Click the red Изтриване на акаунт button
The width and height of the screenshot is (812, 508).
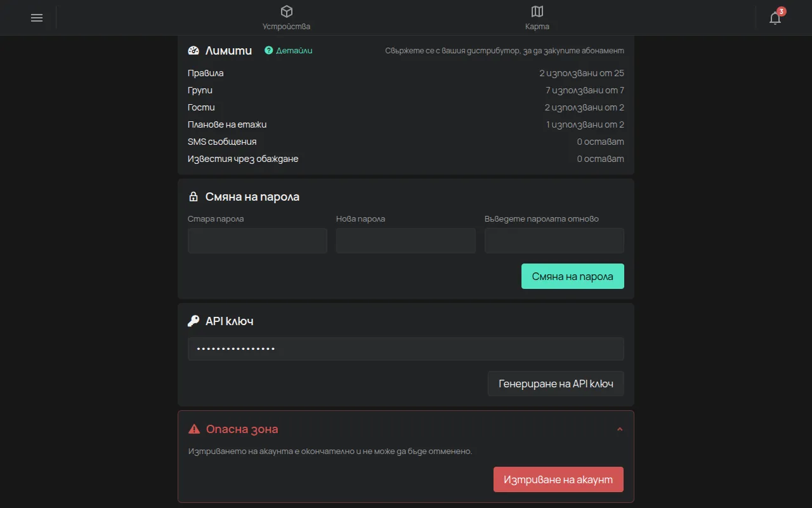(558, 479)
